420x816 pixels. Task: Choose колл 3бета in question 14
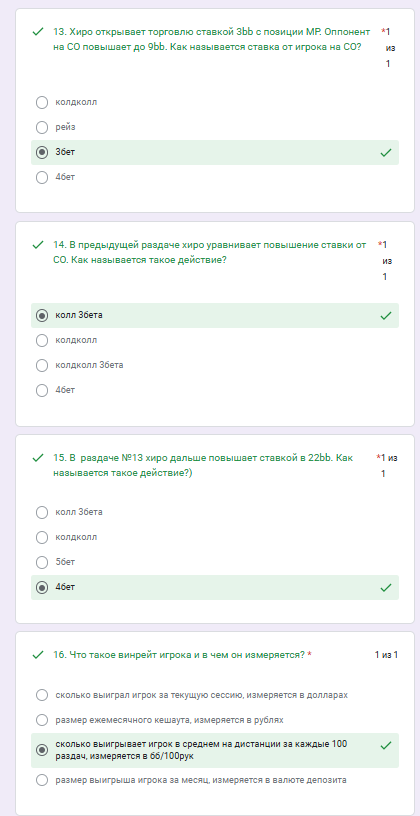[x=42, y=315]
